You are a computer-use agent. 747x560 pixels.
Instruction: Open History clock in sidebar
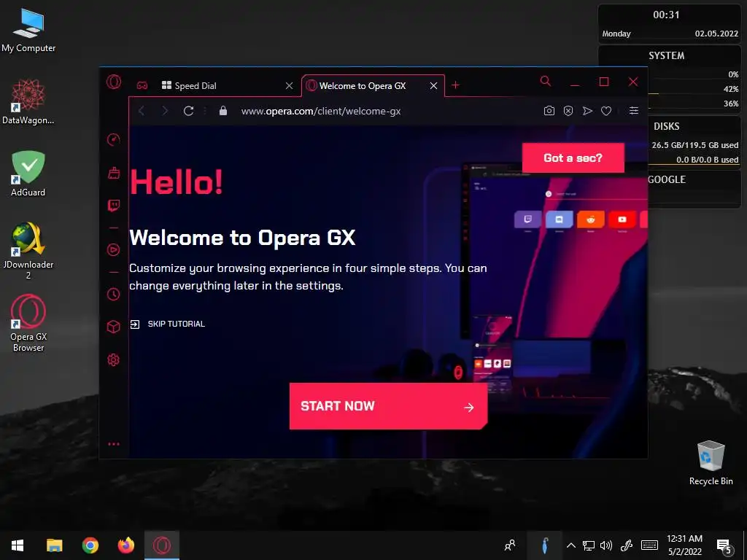(x=113, y=295)
